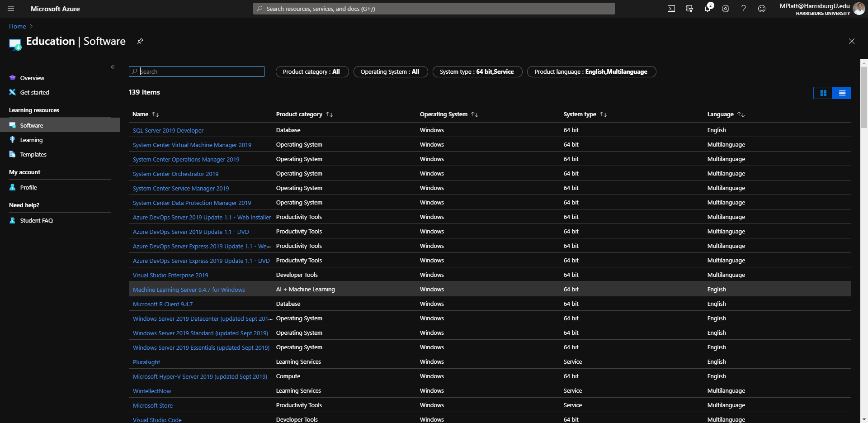Open System Center Service Manager 2019
Screen dimensions: 868x423
click(181, 188)
